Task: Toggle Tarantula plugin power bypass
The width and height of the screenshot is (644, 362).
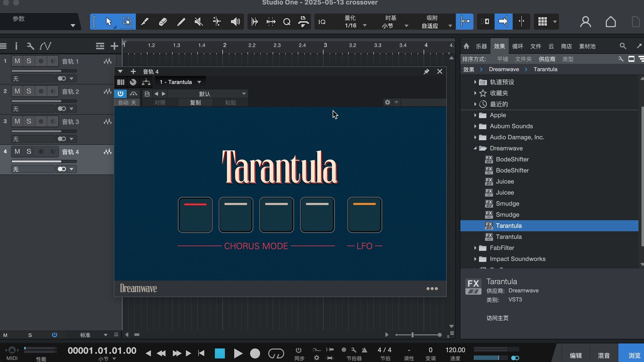Action: coord(120,94)
